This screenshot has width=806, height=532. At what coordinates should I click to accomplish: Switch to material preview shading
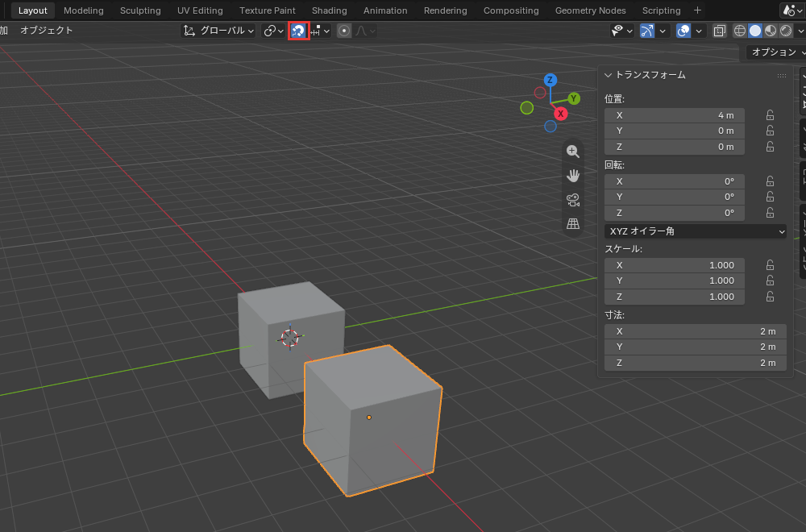[x=771, y=31]
